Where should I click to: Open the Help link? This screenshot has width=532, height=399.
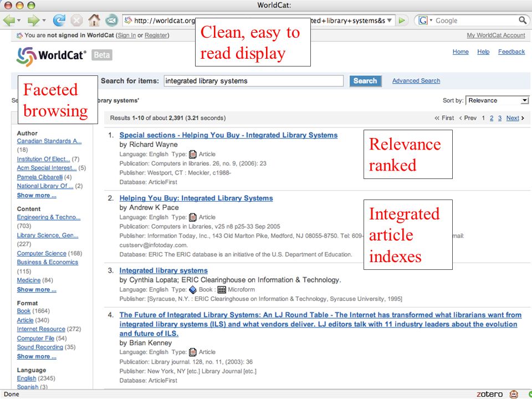point(483,52)
